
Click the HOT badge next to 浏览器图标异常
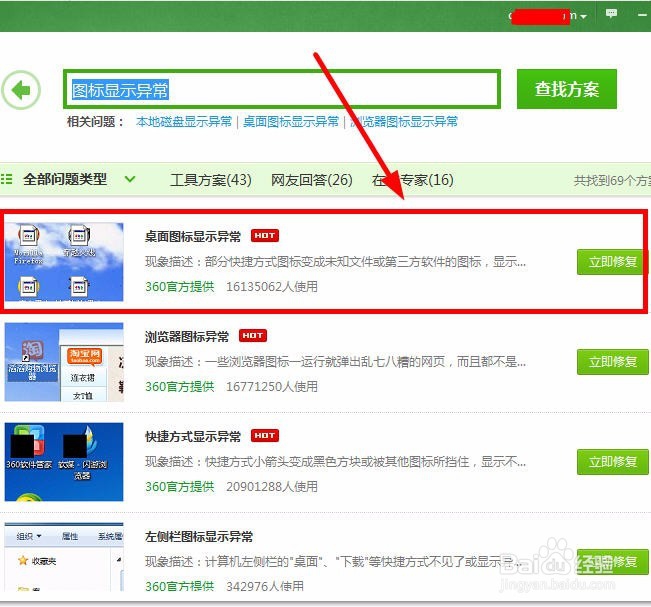click(253, 335)
